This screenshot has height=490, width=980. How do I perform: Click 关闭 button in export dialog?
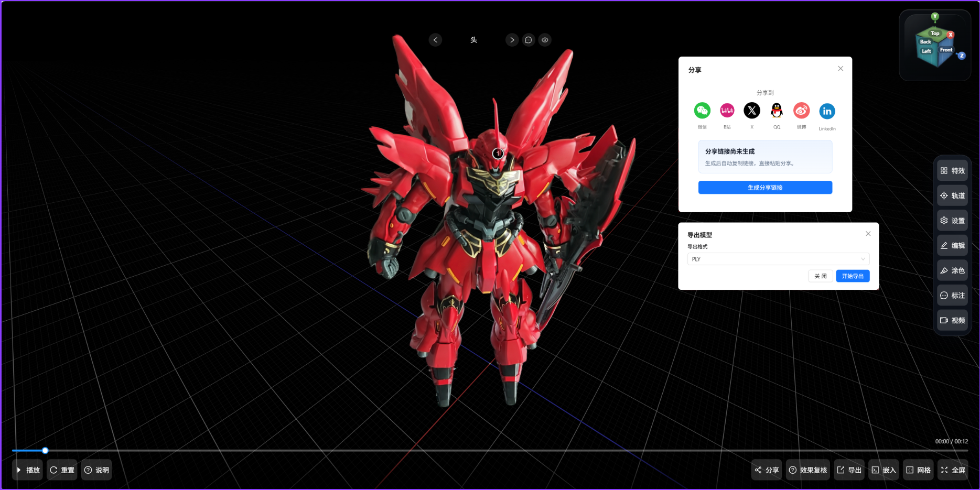821,276
